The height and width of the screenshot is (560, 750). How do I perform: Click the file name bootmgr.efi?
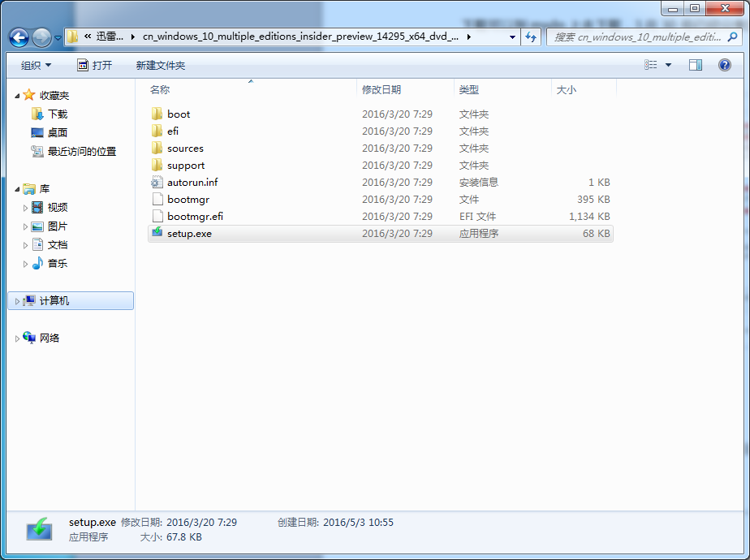[x=195, y=217]
